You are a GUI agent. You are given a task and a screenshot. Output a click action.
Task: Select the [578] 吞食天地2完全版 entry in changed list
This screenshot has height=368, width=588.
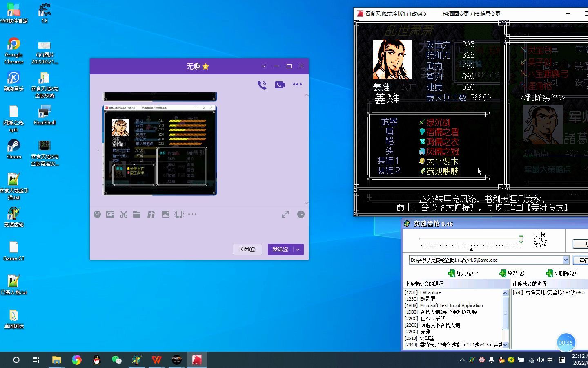click(x=550, y=292)
